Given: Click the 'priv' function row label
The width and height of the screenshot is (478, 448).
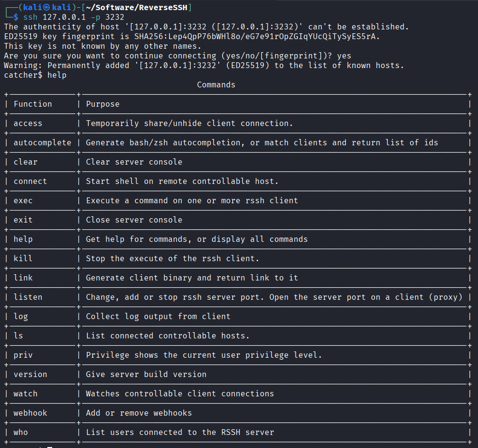Looking at the screenshot, I should 23,355.
